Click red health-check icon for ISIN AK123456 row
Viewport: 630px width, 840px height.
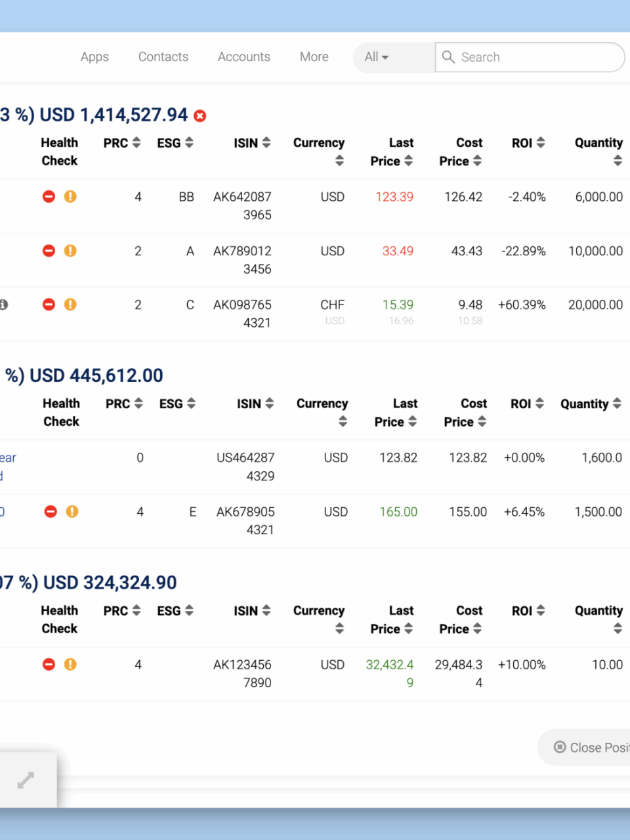point(49,664)
